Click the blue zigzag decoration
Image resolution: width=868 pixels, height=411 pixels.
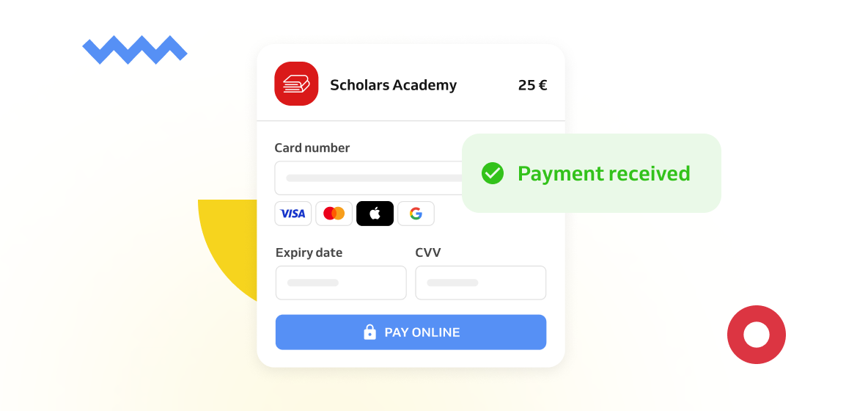tap(134, 50)
